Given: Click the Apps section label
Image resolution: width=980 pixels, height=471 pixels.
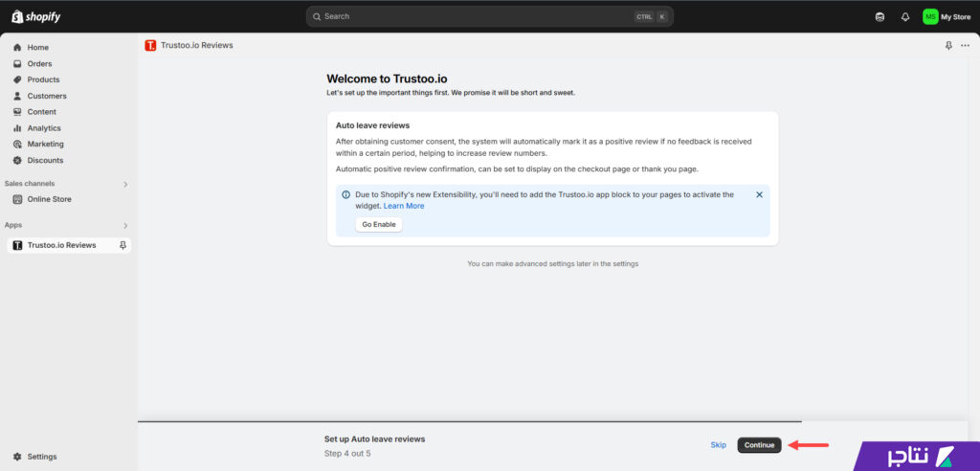Looking at the screenshot, I should [x=13, y=225].
